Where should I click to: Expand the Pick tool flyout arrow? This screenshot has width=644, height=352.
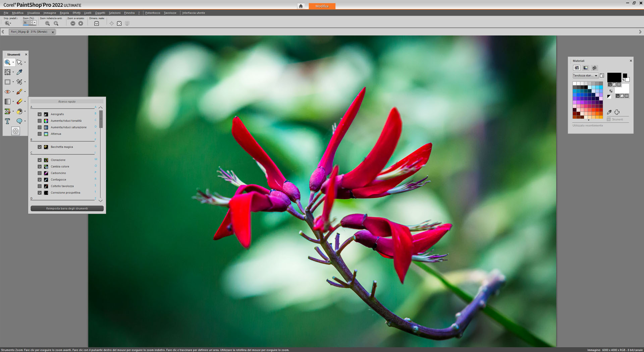[x=25, y=62]
